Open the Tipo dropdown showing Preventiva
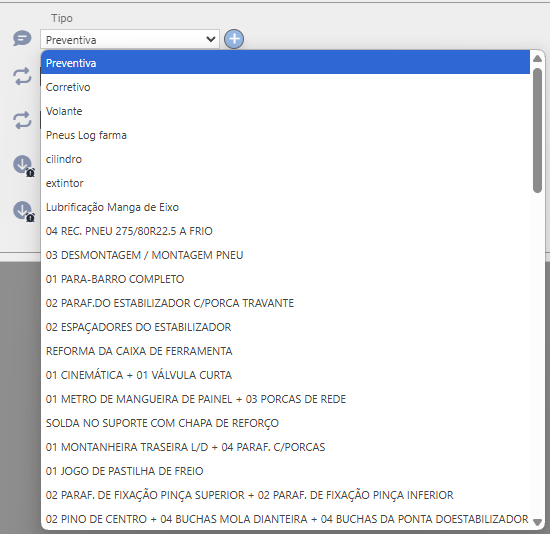 (130, 39)
